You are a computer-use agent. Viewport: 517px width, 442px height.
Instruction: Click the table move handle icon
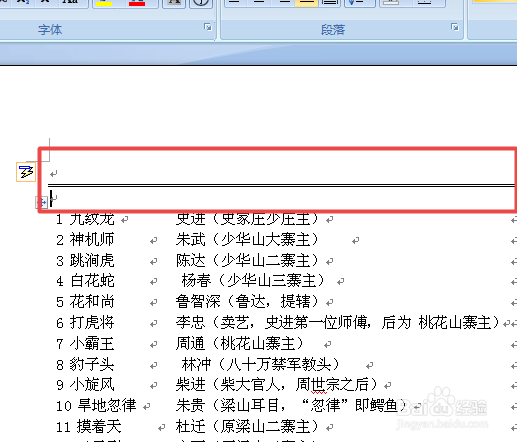[41, 202]
